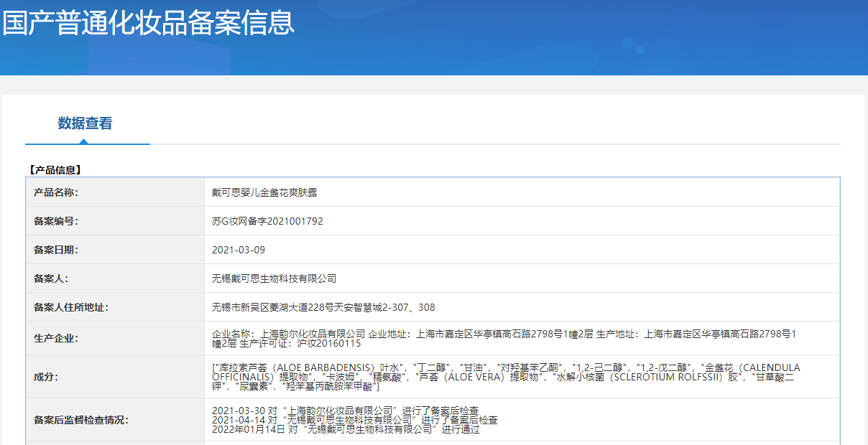Click the 2021-03-30 inspection record line
Viewport: 868px width, 445px height.
[x=345, y=410]
